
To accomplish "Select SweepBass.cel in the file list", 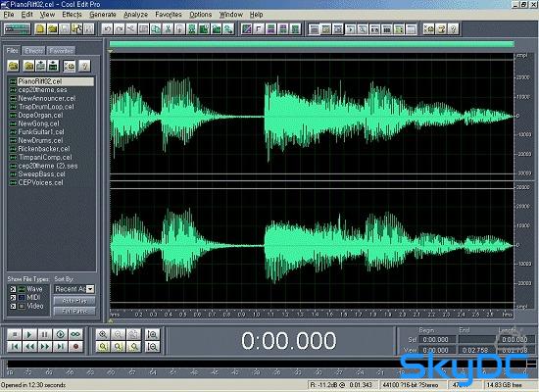I will click(x=41, y=174).
